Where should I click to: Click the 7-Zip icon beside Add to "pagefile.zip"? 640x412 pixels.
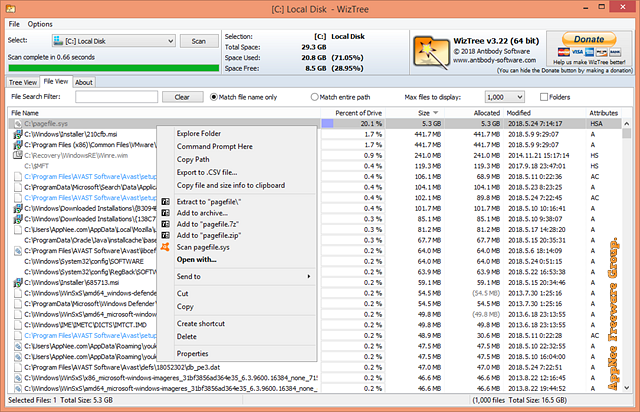coord(165,235)
